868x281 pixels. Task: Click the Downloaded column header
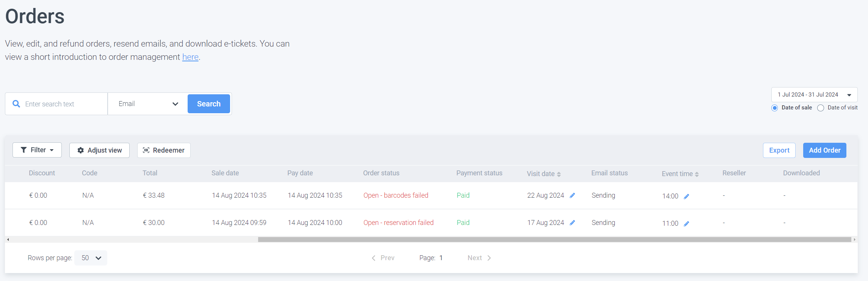(x=801, y=173)
